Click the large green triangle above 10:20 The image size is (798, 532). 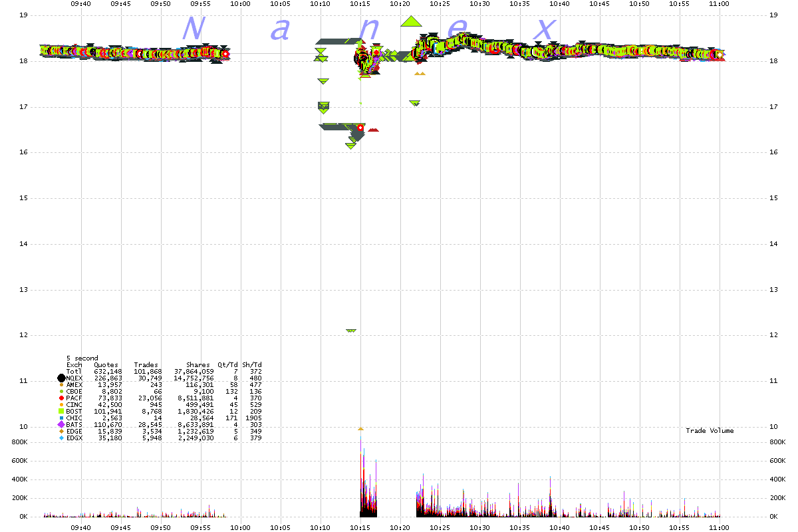tap(412, 21)
